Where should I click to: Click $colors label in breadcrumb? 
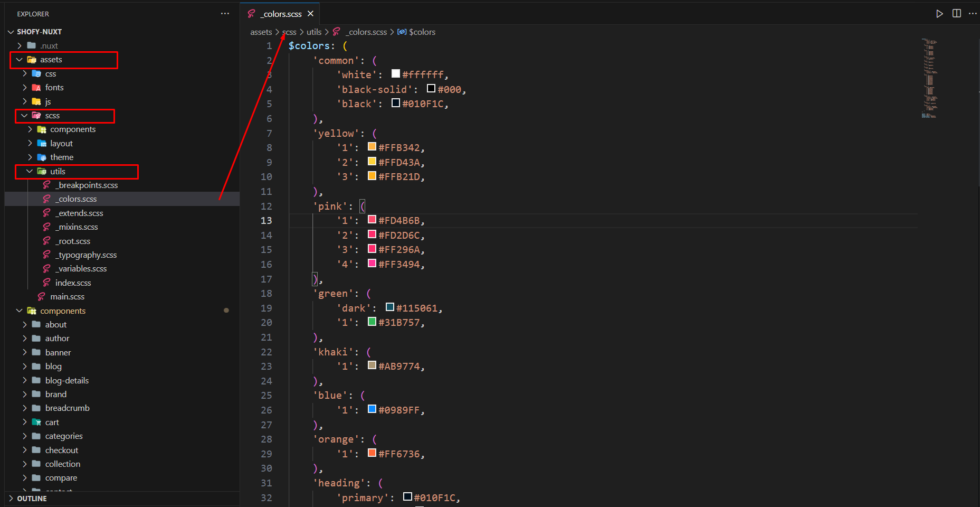click(x=422, y=32)
